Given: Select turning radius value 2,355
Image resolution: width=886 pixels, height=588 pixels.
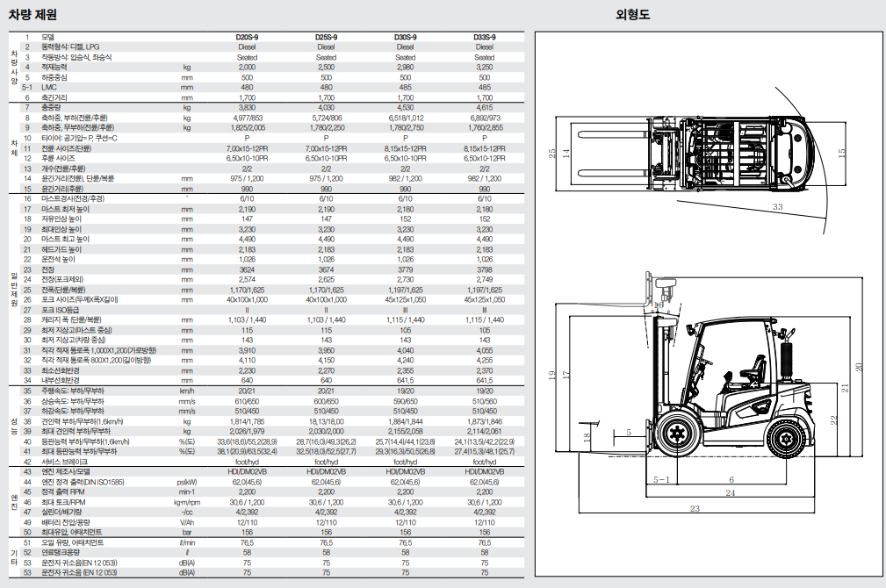Looking at the screenshot, I should coord(405,371).
